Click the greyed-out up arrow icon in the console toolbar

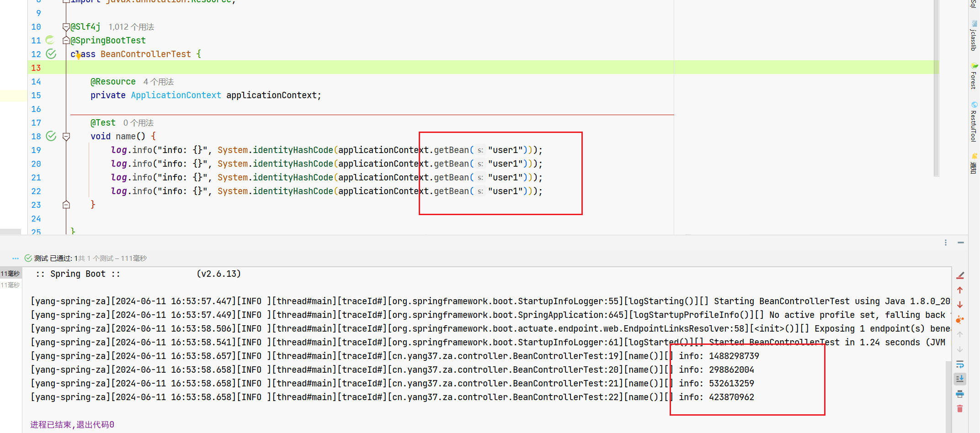pyautogui.click(x=960, y=334)
